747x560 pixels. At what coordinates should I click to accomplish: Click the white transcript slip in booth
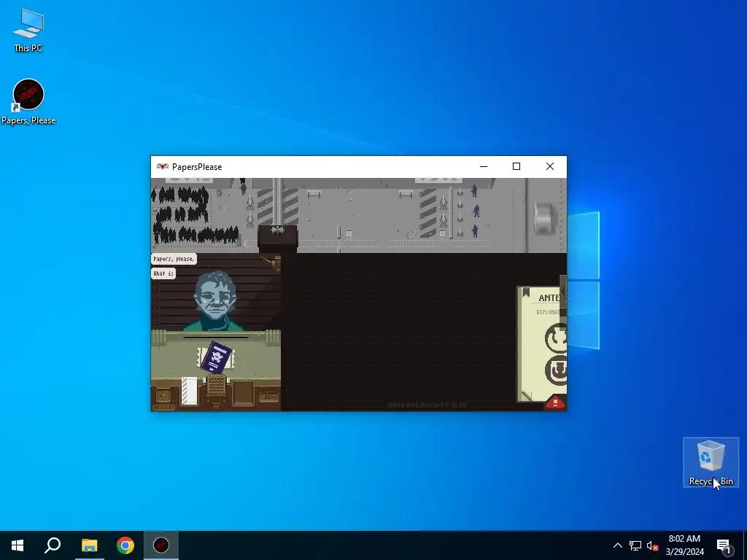pyautogui.click(x=189, y=391)
